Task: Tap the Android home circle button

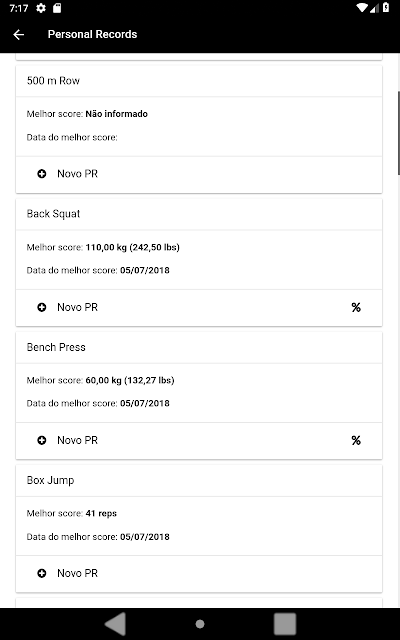Action: (x=200, y=624)
